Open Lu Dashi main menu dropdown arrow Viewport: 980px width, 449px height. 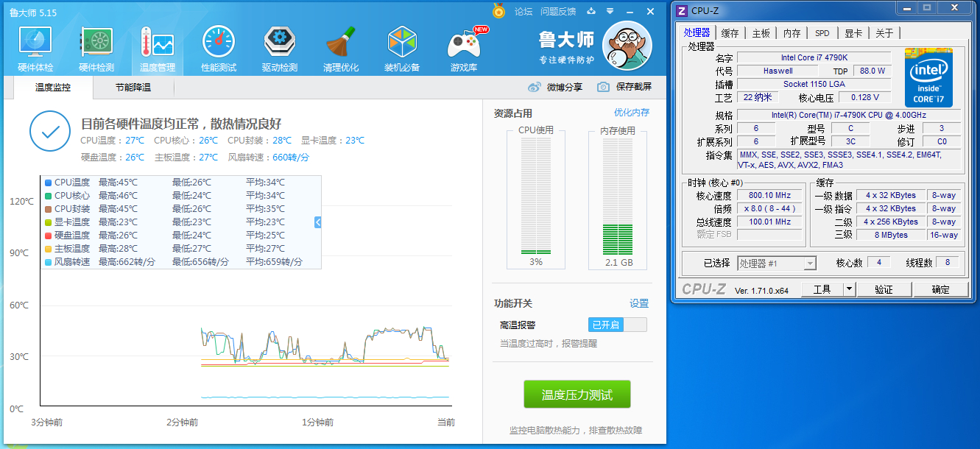tap(610, 11)
